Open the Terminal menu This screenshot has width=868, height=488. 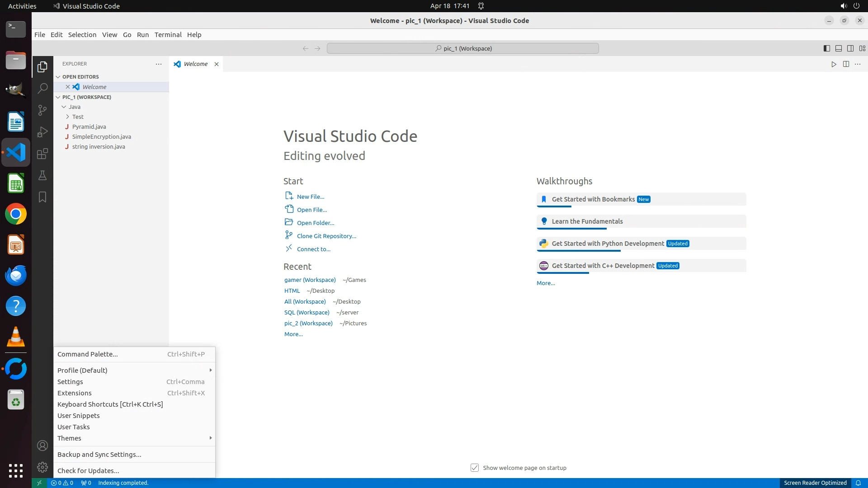click(x=168, y=35)
